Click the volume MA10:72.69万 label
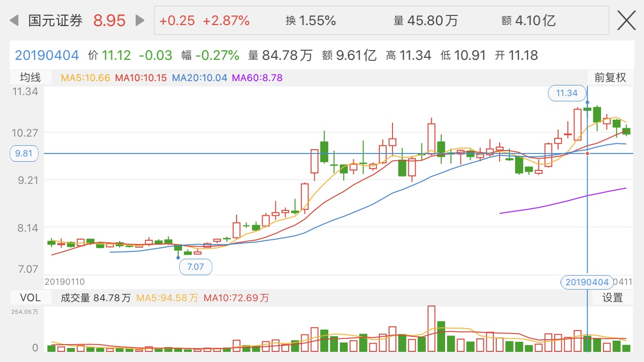644x362 pixels. click(x=236, y=298)
